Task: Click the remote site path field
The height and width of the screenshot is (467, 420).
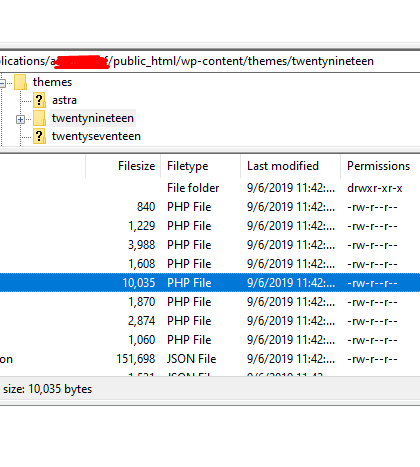Action: tap(210, 61)
